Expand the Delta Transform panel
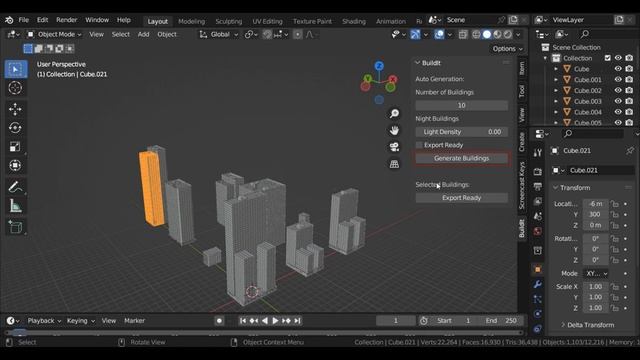The width and height of the screenshot is (640, 360). click(563, 325)
